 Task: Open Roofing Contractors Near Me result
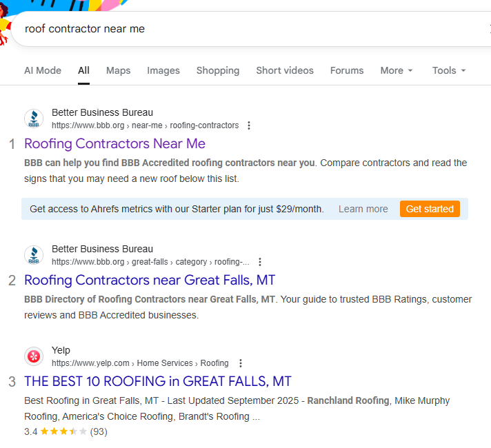tap(114, 144)
